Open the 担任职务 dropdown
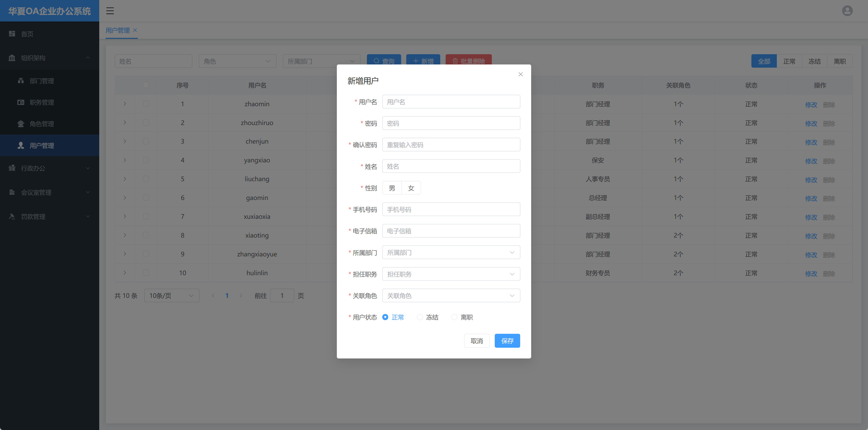Screen dimensions: 868x430 pyautogui.click(x=451, y=274)
